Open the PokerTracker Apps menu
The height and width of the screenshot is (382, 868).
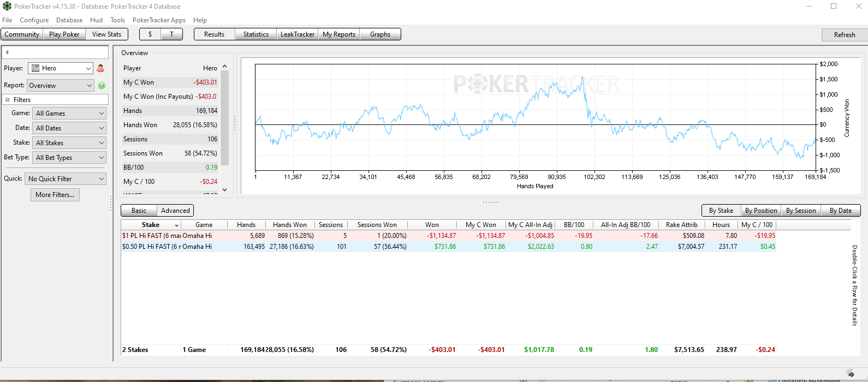click(x=159, y=20)
